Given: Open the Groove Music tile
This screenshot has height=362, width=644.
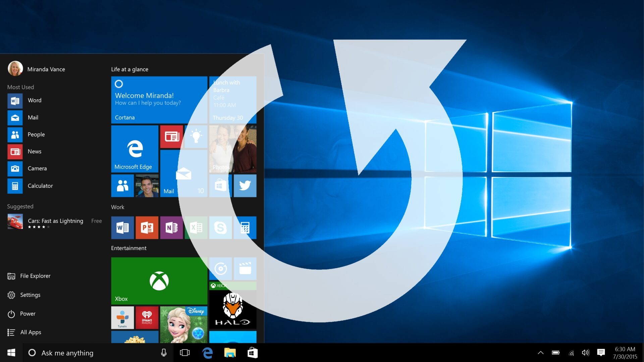Looking at the screenshot, I should 220,268.
